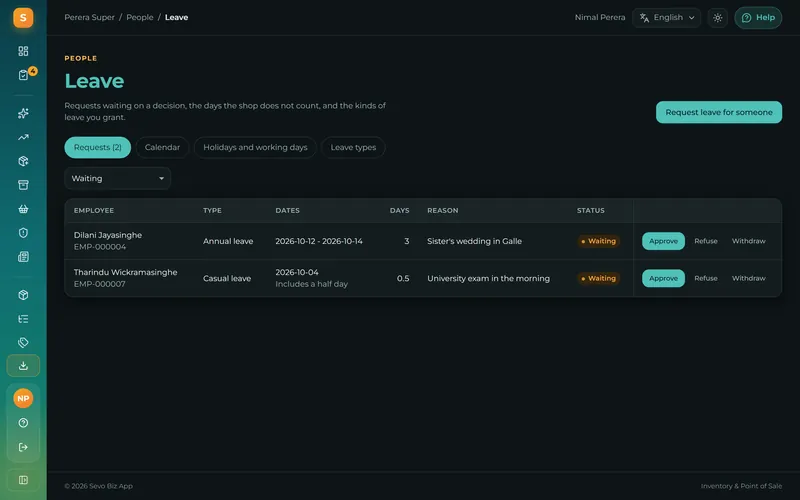Open the shield alert icon in sidebar
This screenshot has width=800, height=500.
23,233
